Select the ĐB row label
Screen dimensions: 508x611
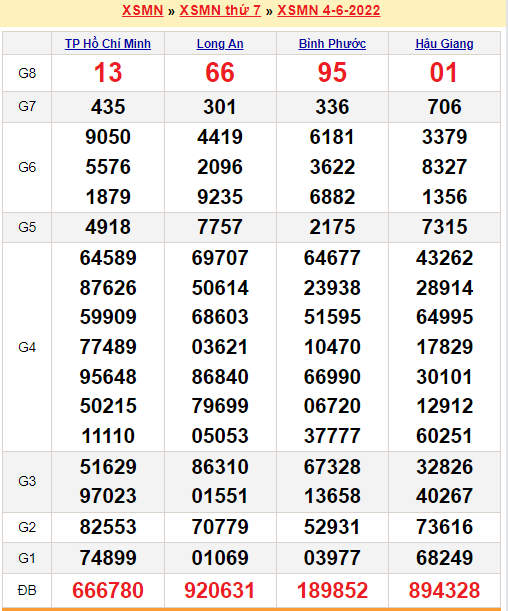coord(27,590)
